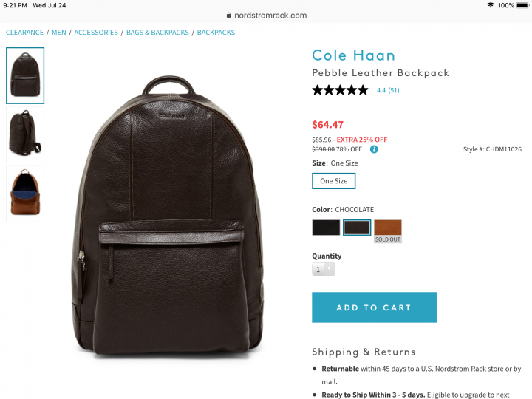Tap the Wi-Fi status icon
Screen dimensions: 532x399
point(491,5)
